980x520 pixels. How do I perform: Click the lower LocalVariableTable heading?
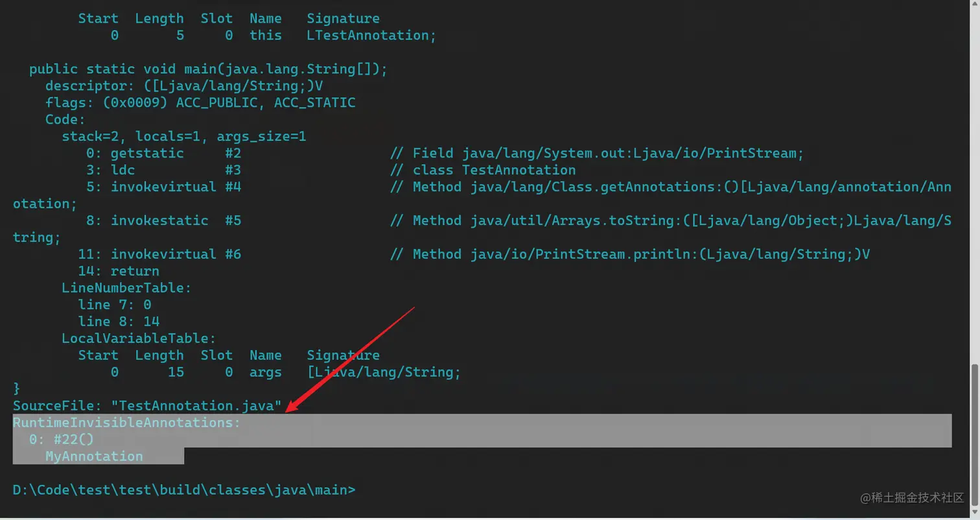pos(139,338)
